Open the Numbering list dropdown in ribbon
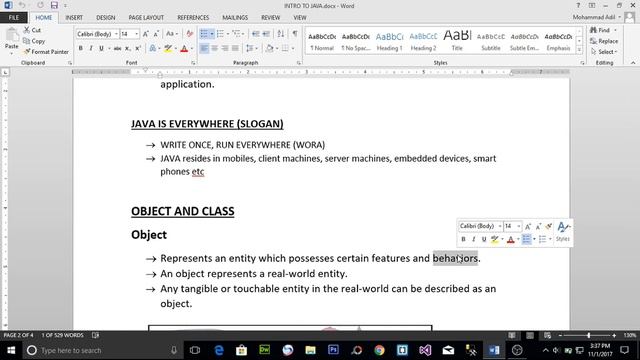The image size is (640, 360). [227, 34]
